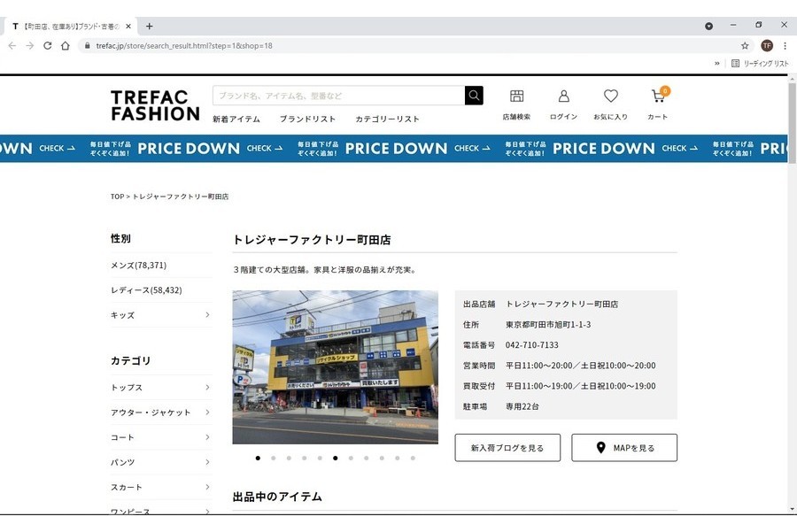Click the address bar URL

click(184, 46)
